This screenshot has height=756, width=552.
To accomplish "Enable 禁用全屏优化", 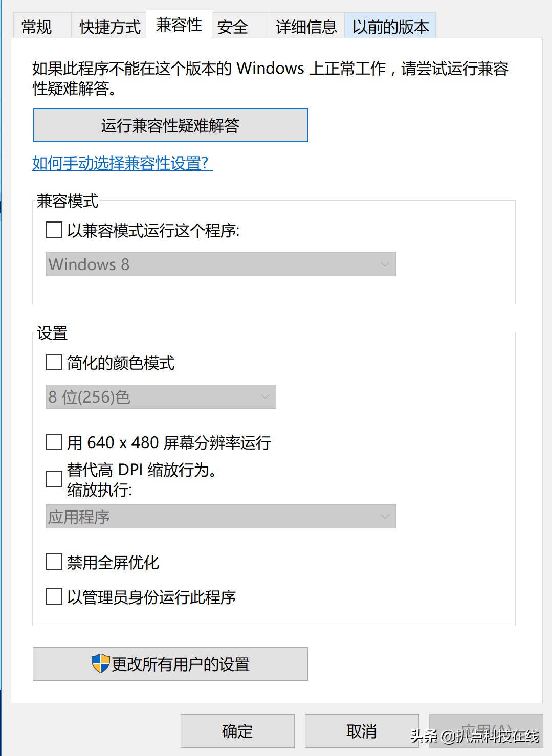I will point(53,562).
